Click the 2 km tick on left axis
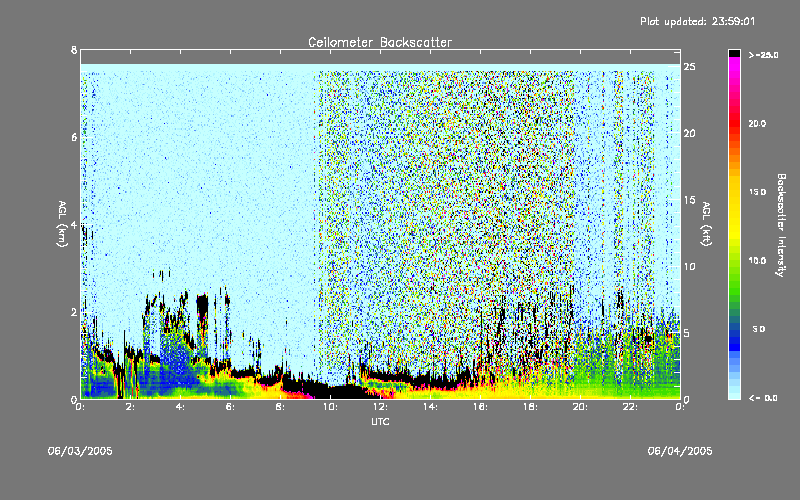800x500 pixels. [74, 312]
